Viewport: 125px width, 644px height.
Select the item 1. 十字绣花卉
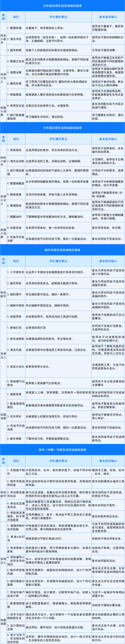[15, 272]
